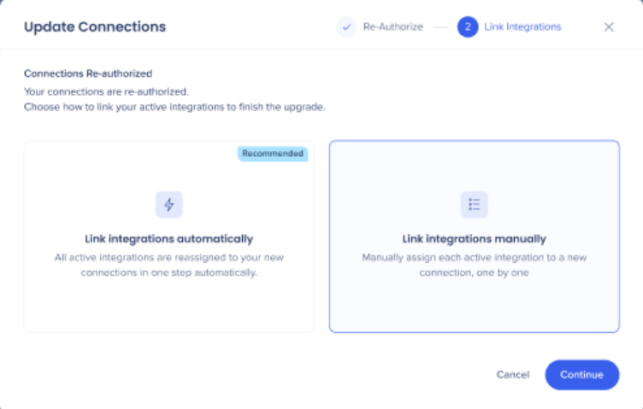Screen dimensions: 643x409
Task: Click the manual assignment description text
Action: coord(474,265)
